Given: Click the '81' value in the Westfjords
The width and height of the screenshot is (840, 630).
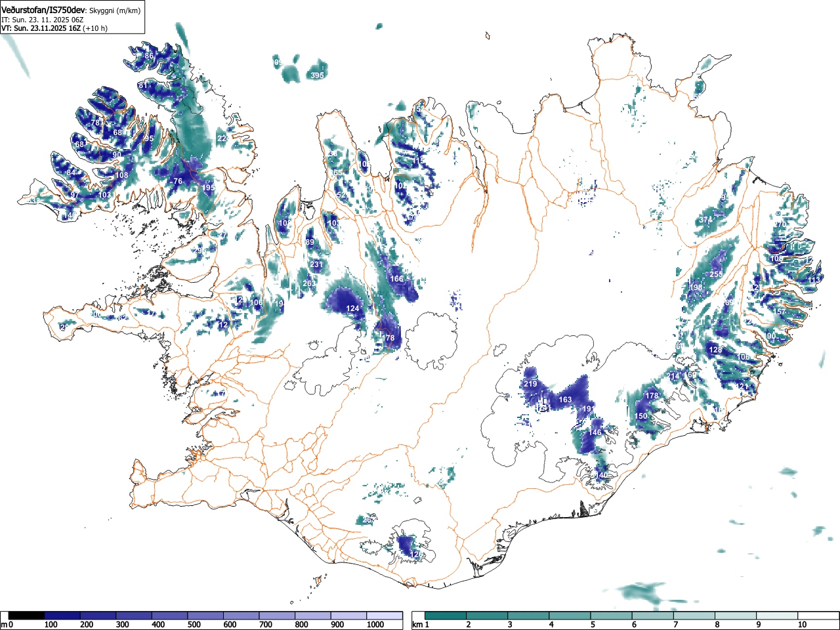Looking at the screenshot, I should click(x=142, y=85).
